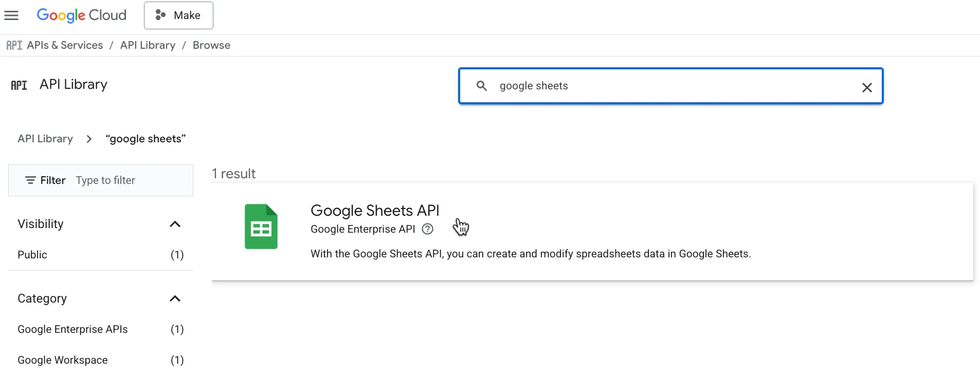Viewport: 980px width, 375px height.
Task: Filter by Google Enterprise APIs category
Action: click(x=101, y=329)
